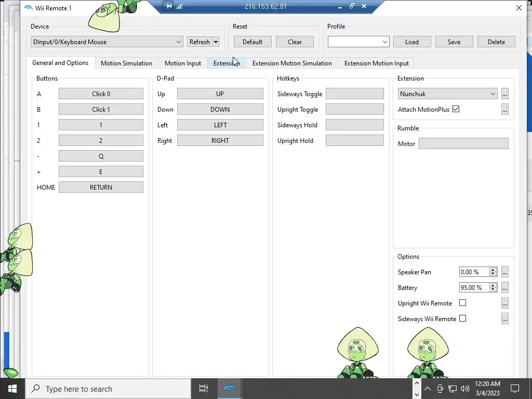Image resolution: width=532 pixels, height=399 pixels.
Task: Click the pin icon in remote session bar
Action: [168, 6]
